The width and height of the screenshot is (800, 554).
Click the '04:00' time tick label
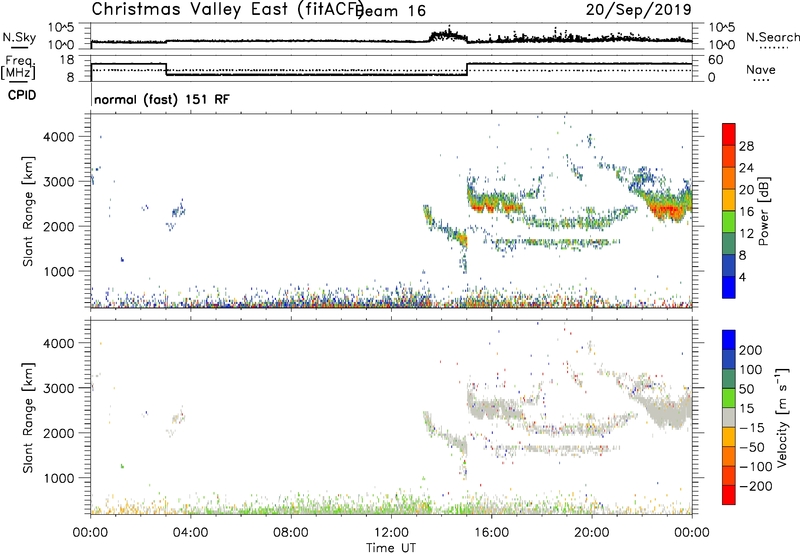(x=191, y=533)
